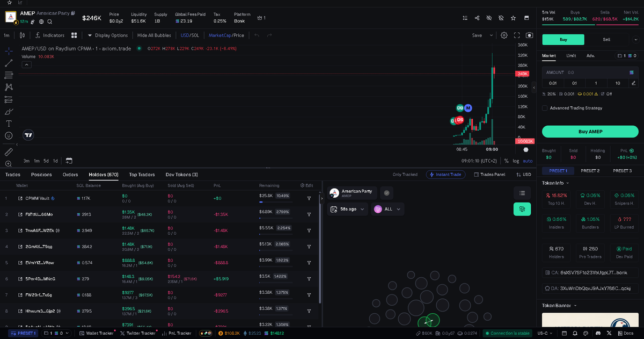Screen dimensions: 644x339
Task: Open the US-C region dropdown
Action: click(545, 333)
